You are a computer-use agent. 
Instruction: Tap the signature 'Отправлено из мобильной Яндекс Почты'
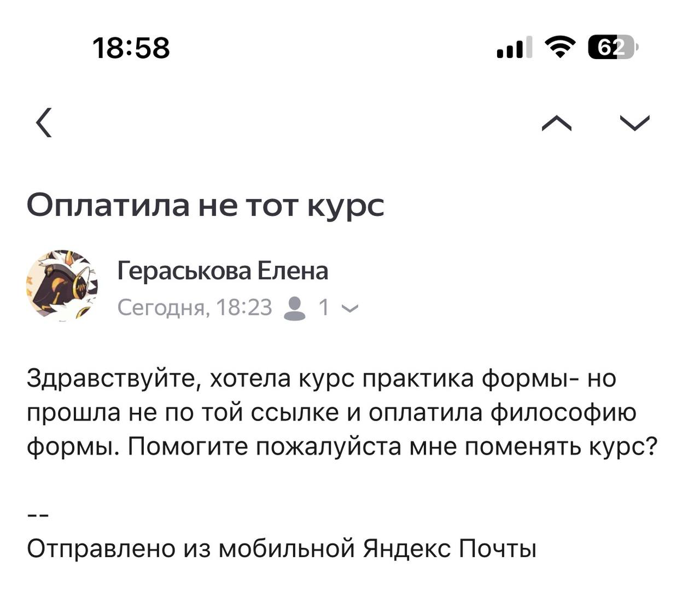click(282, 548)
